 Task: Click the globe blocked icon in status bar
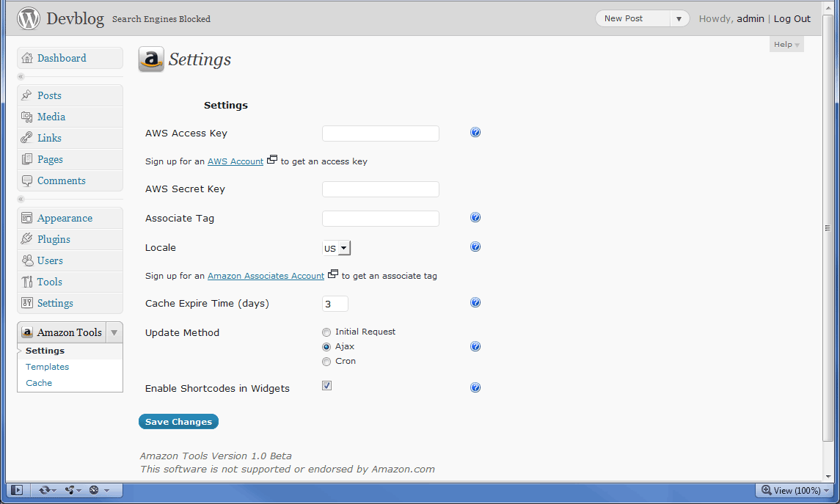pos(95,490)
